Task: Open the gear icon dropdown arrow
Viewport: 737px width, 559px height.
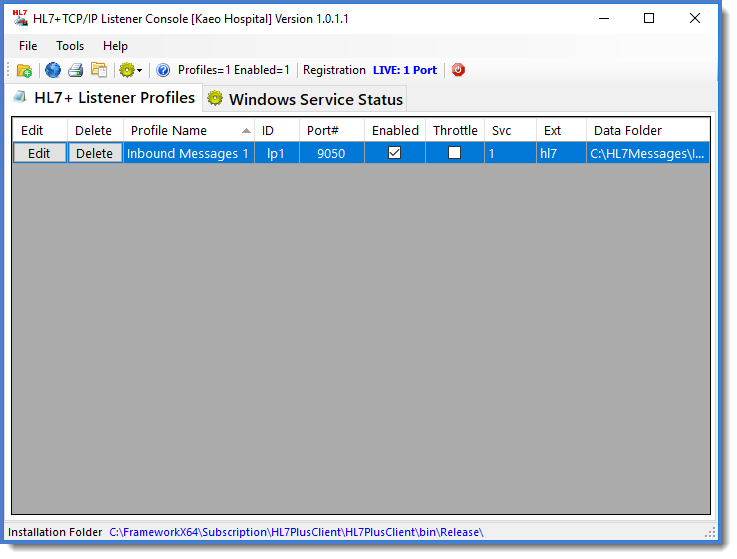Action: [139, 71]
